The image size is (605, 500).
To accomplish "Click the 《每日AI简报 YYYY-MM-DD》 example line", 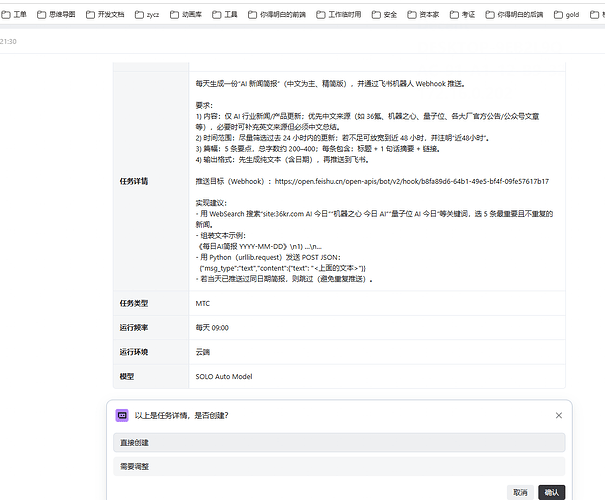I will 259,247.
